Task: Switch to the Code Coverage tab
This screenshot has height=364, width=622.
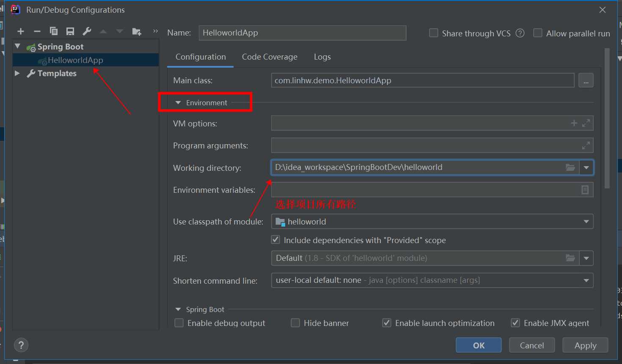Action: [270, 57]
